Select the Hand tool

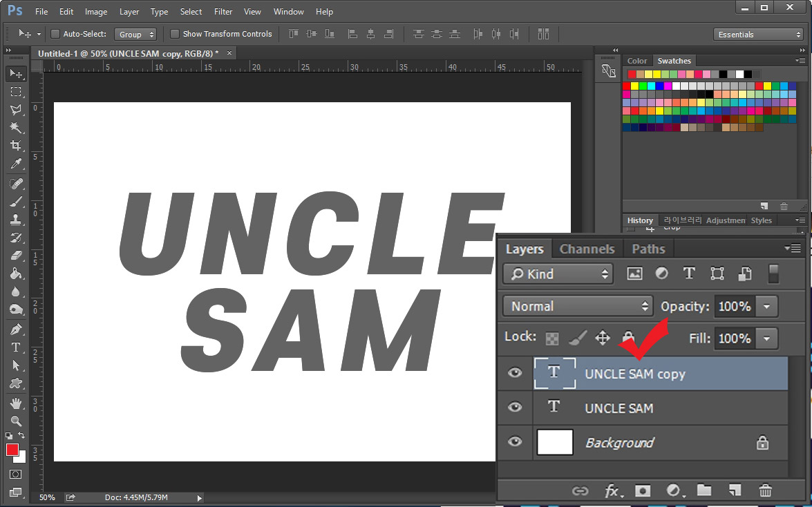[x=16, y=403]
